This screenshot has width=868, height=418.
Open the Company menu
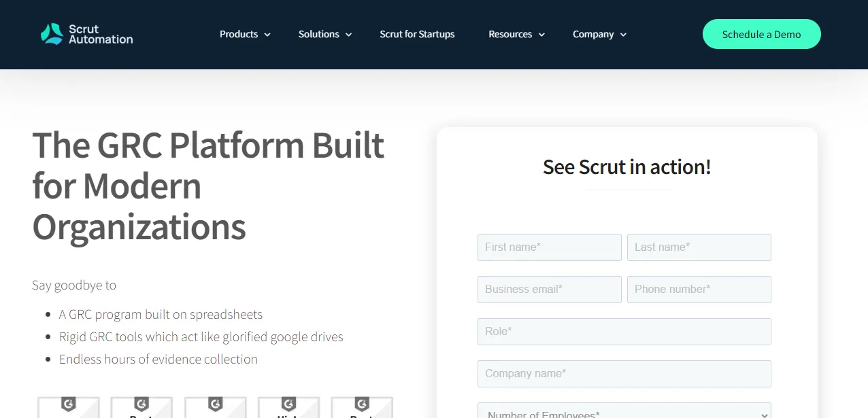pyautogui.click(x=593, y=34)
